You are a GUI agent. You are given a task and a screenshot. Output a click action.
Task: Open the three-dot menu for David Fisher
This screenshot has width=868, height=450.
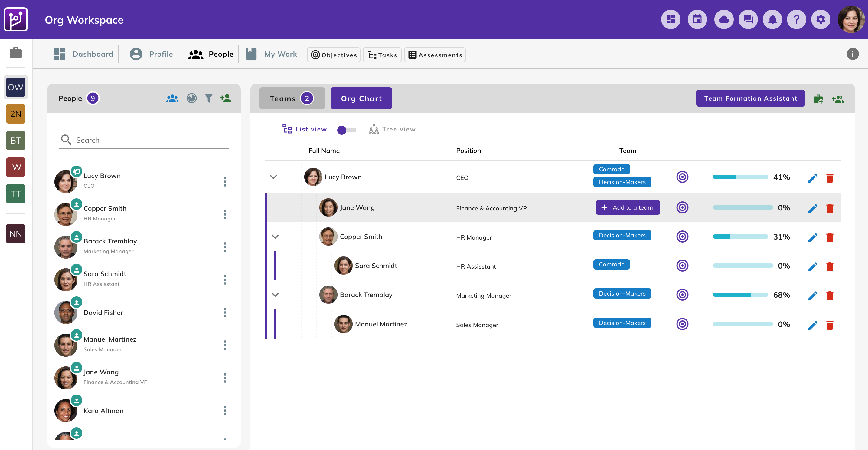click(x=225, y=313)
